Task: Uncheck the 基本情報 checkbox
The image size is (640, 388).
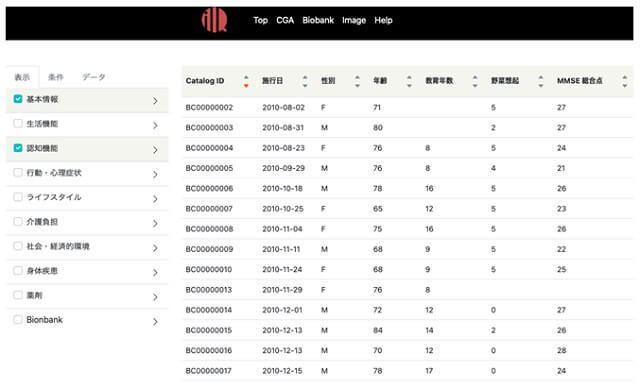Action: [18, 99]
